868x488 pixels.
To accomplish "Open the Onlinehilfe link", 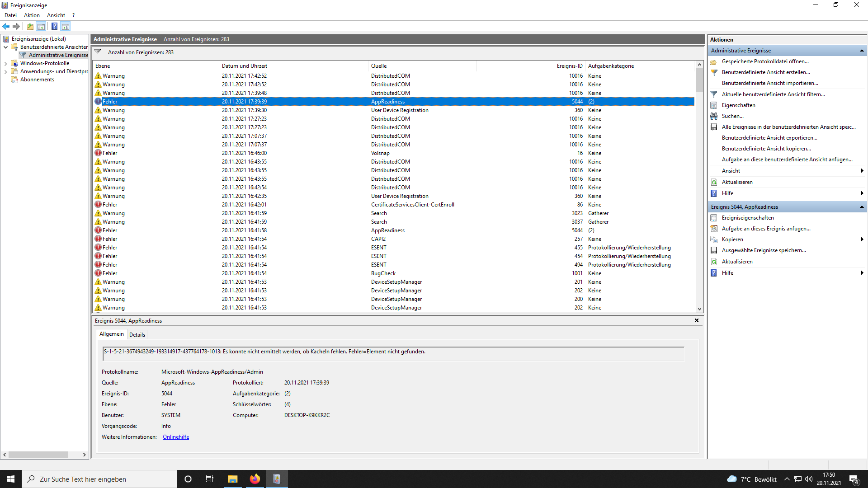I will coord(175,436).
